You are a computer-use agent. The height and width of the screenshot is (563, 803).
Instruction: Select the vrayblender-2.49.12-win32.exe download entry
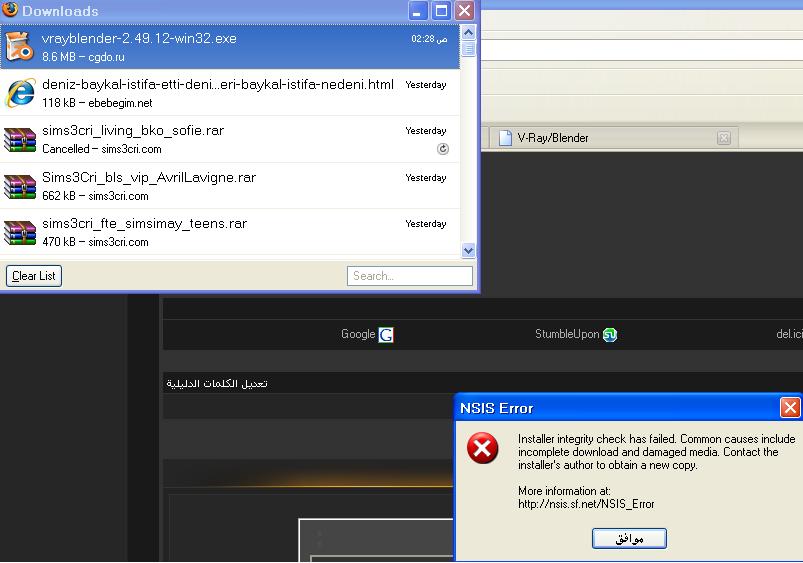point(230,47)
